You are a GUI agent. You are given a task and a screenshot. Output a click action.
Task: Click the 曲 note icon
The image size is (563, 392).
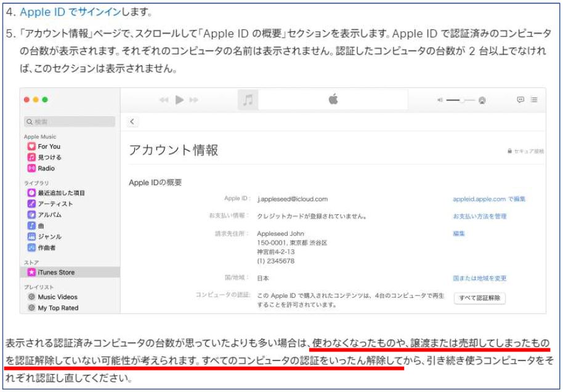(31, 226)
